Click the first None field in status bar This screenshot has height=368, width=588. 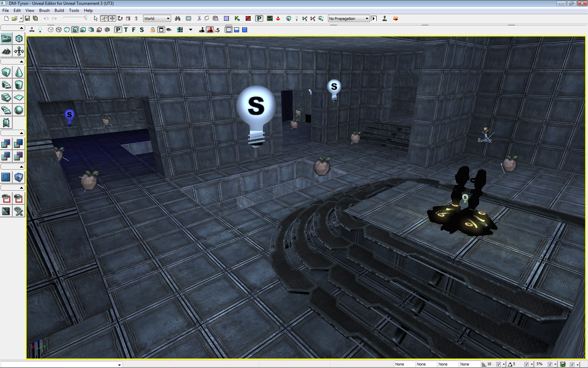pyautogui.click(x=405, y=364)
